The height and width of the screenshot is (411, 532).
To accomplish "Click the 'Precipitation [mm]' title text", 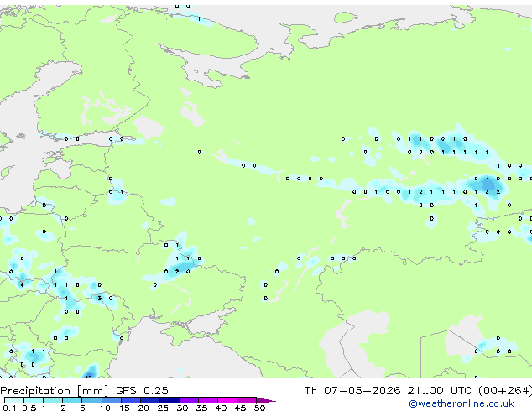I will pos(55,391).
